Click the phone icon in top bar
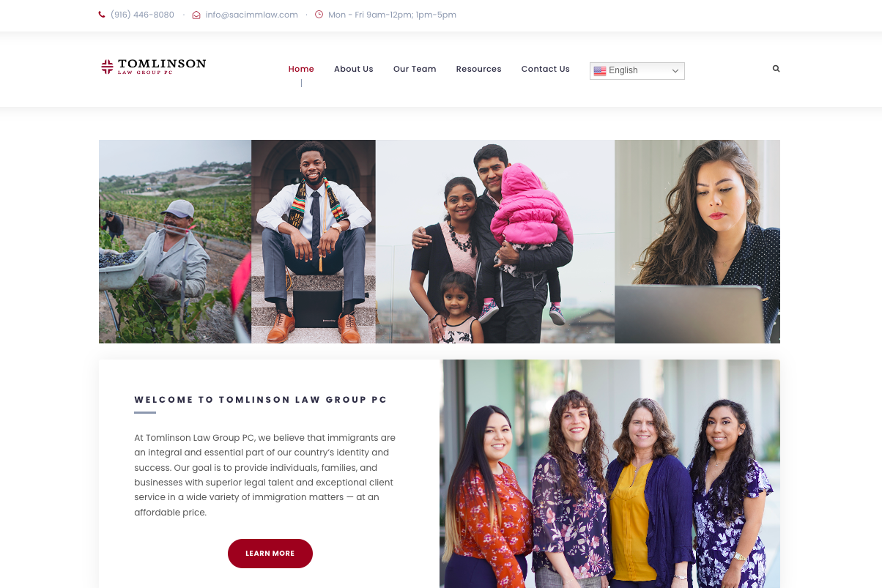 (x=102, y=15)
